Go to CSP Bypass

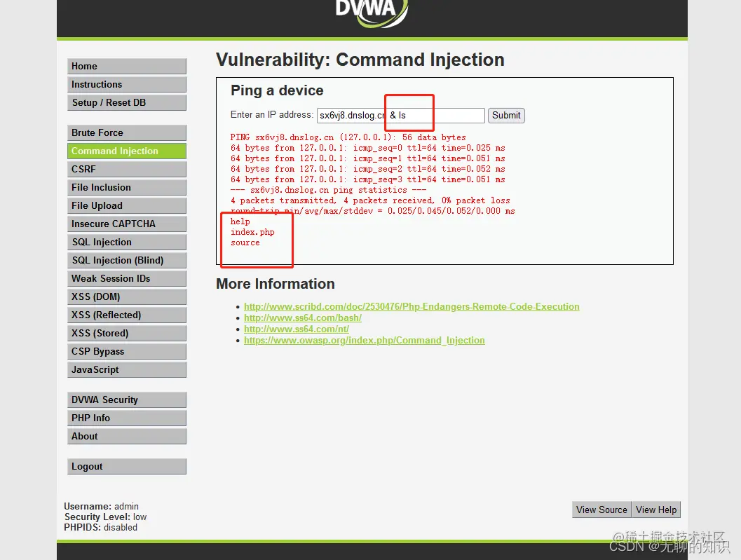click(x=127, y=352)
